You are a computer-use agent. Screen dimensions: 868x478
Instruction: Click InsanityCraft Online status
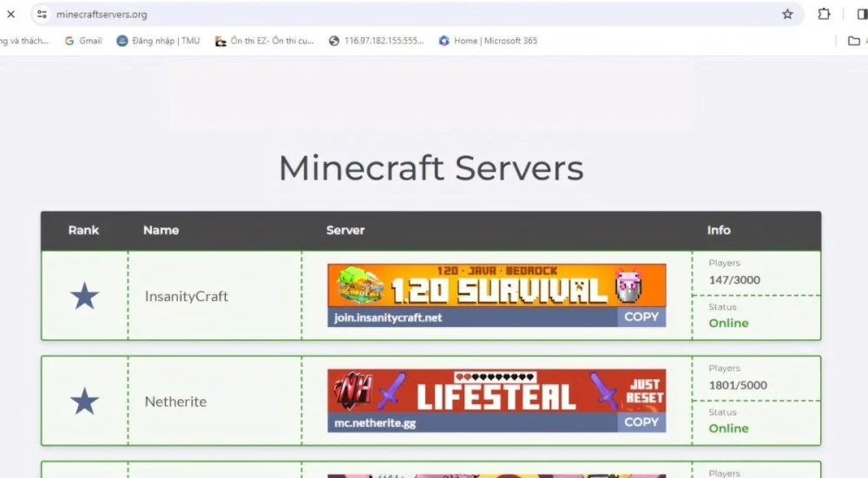click(728, 323)
